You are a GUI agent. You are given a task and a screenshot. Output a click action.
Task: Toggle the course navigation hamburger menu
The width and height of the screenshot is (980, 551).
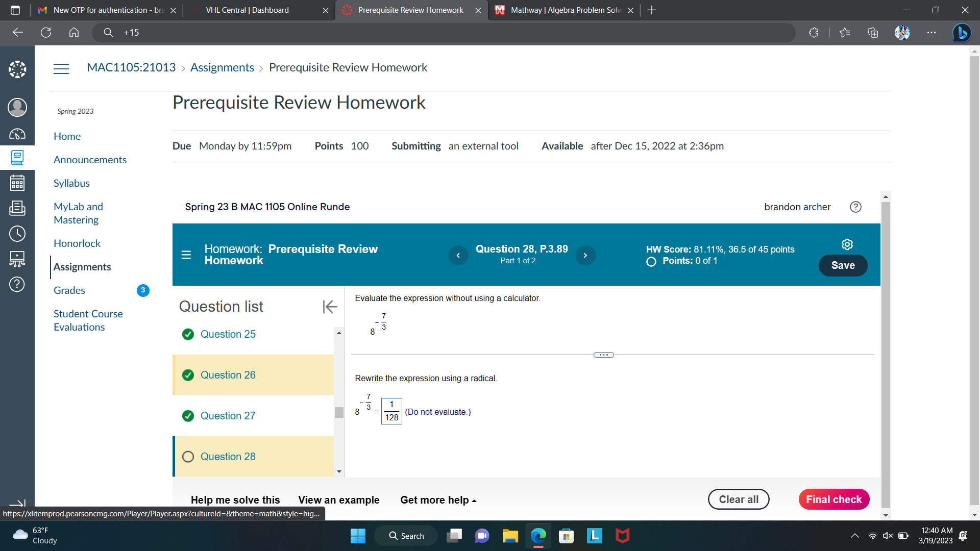coord(61,68)
